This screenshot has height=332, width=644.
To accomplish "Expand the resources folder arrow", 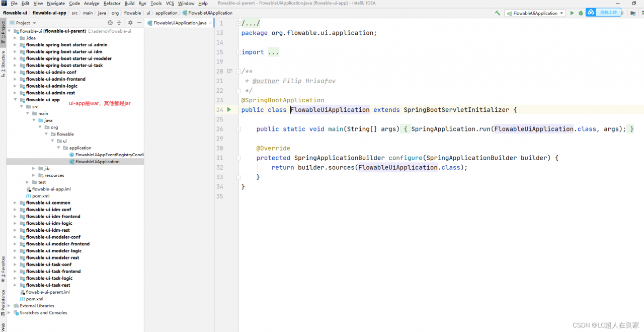I will click(x=34, y=175).
